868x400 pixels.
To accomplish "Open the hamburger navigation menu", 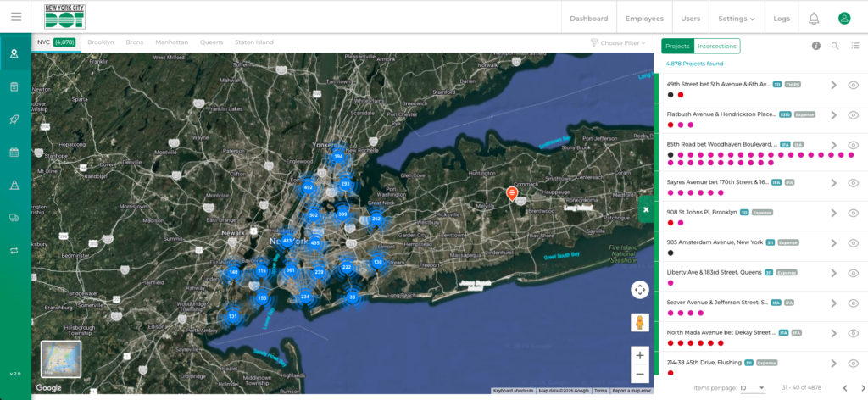I will pyautogui.click(x=16, y=17).
